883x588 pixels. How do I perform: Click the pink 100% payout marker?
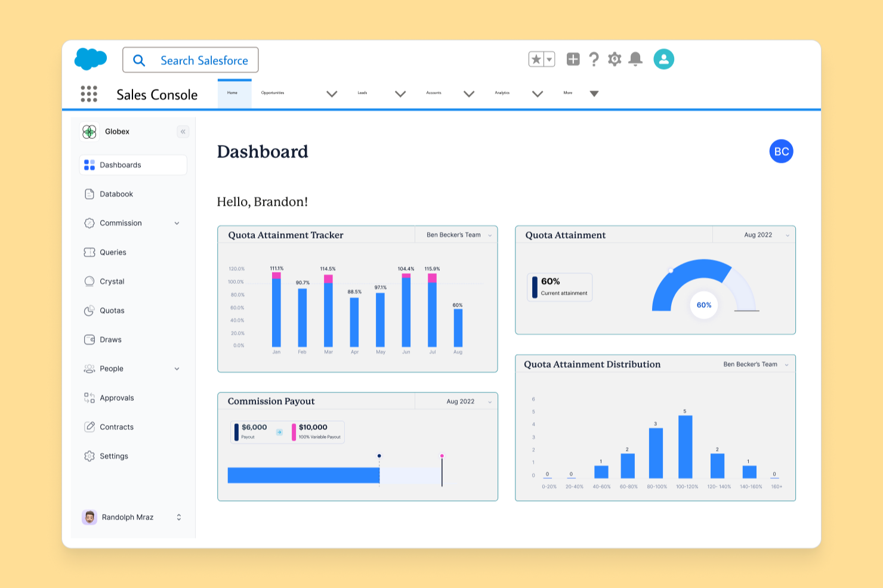click(x=442, y=456)
